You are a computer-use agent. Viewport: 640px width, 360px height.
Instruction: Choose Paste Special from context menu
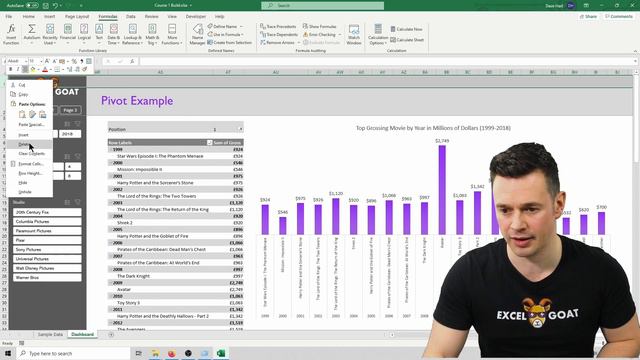pyautogui.click(x=29, y=124)
